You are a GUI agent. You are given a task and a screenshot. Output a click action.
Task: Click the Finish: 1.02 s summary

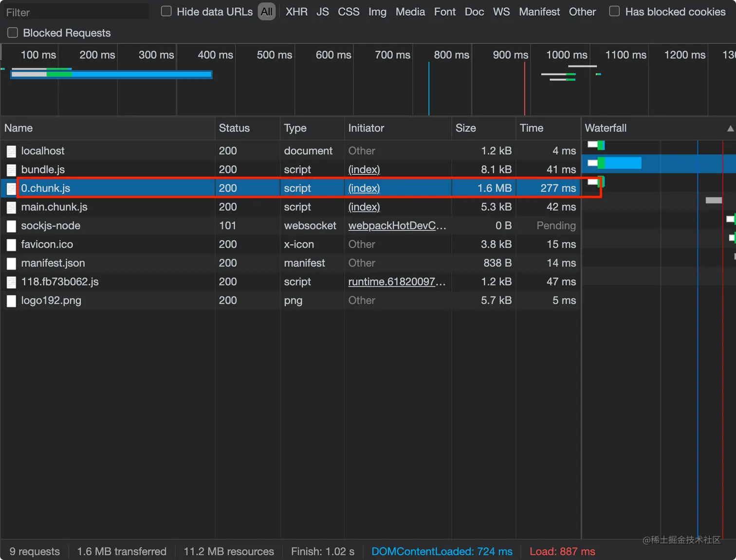[323, 551]
